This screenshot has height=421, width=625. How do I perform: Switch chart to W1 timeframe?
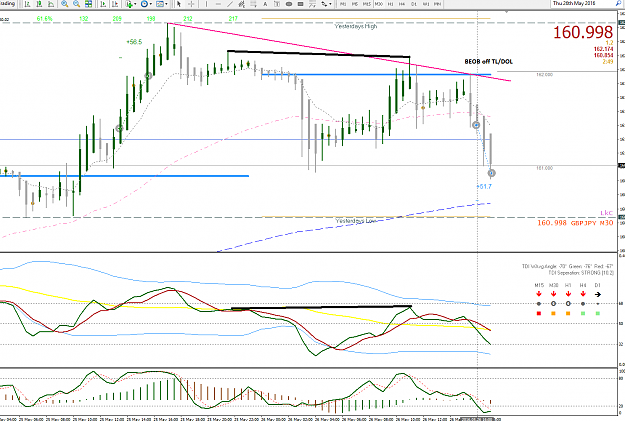click(426, 4)
